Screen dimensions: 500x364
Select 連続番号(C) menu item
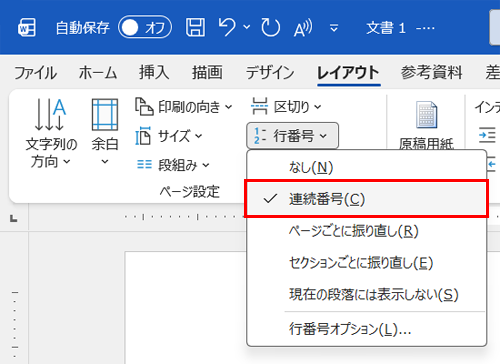coord(367,199)
